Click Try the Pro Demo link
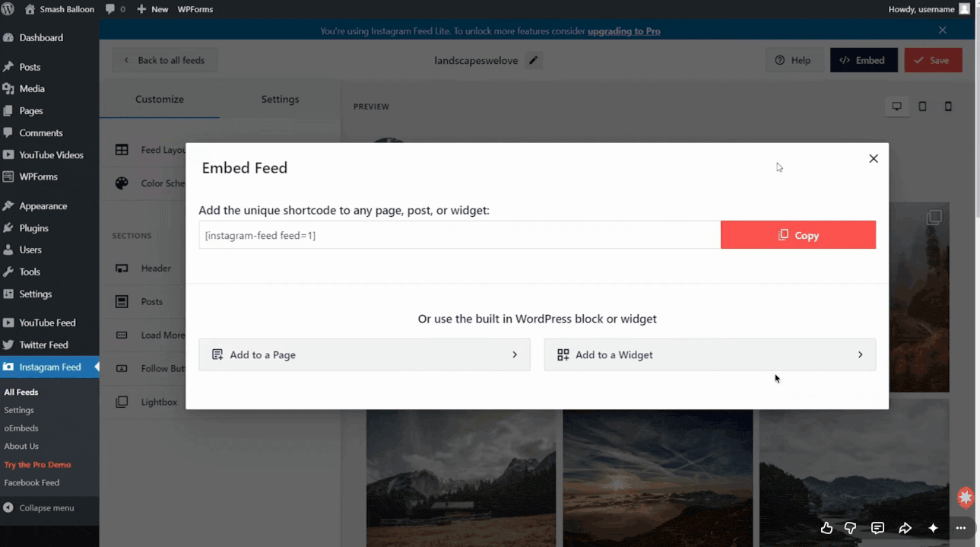Image resolution: width=980 pixels, height=547 pixels. coord(37,465)
